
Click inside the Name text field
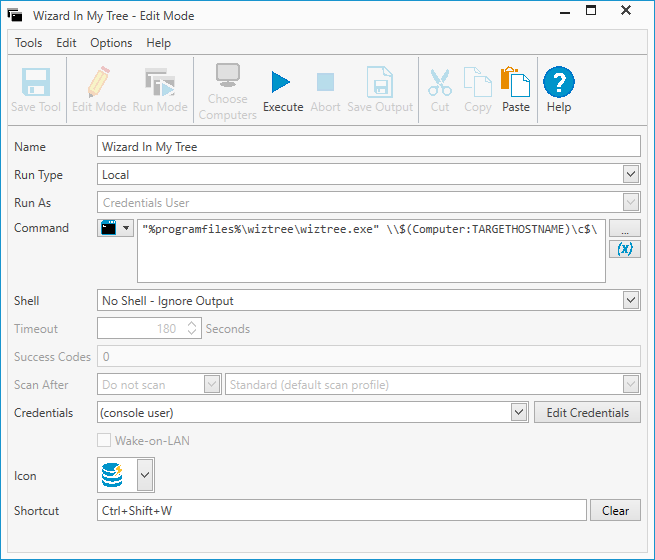(369, 147)
